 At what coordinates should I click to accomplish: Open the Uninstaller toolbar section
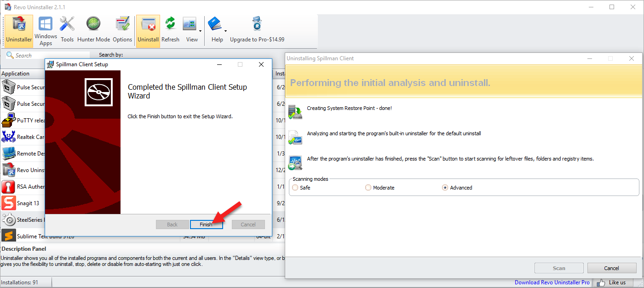19,30
